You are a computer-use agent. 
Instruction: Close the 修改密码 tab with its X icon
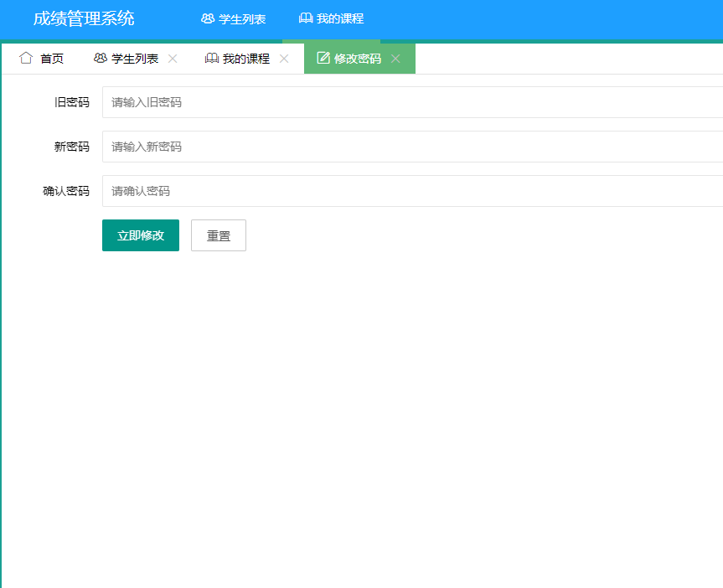395,59
